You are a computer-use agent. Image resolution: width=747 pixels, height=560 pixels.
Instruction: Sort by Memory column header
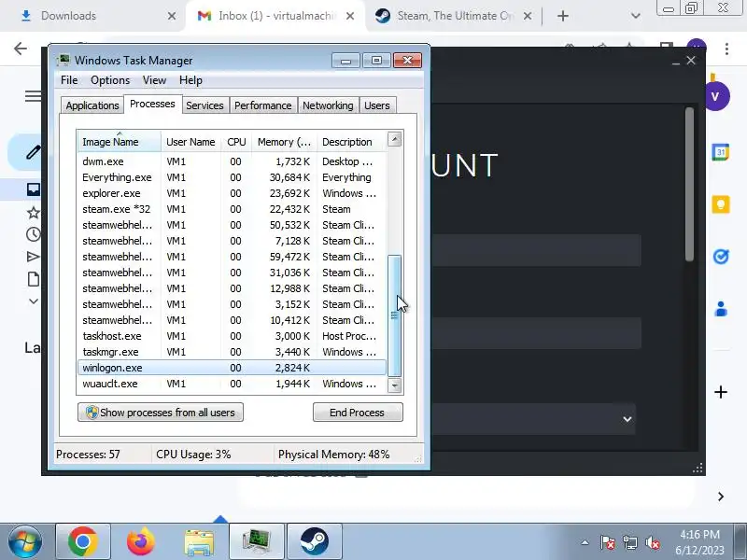[x=284, y=142]
